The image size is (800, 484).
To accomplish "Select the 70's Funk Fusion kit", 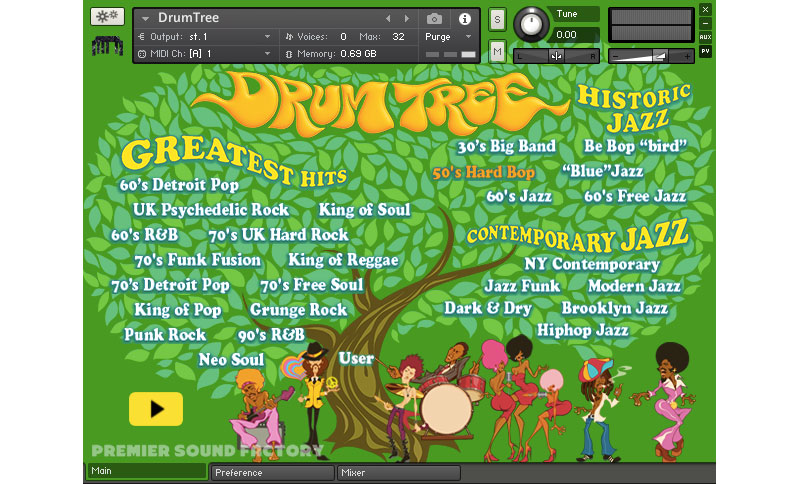I will pos(197,260).
